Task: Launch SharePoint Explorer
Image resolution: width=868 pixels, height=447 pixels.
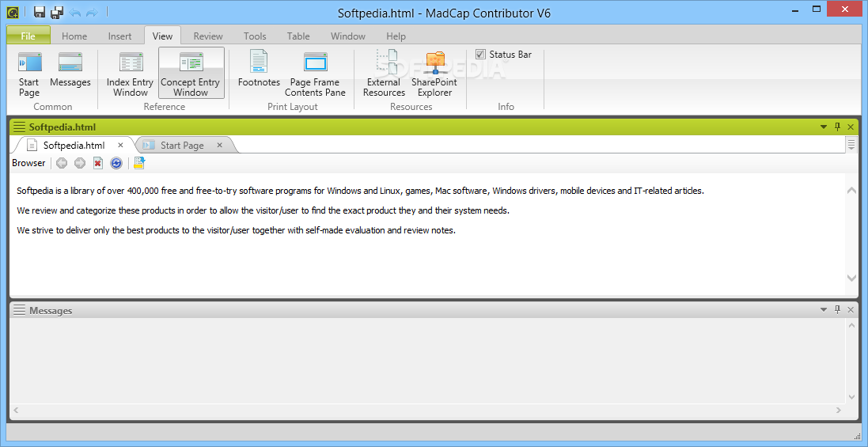Action: pyautogui.click(x=434, y=74)
